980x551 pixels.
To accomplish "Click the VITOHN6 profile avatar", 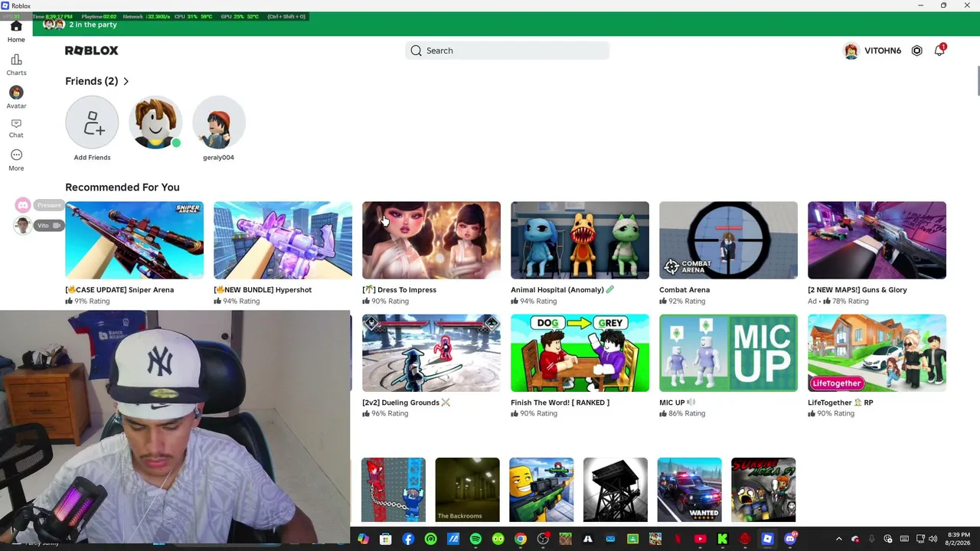I will tap(851, 51).
